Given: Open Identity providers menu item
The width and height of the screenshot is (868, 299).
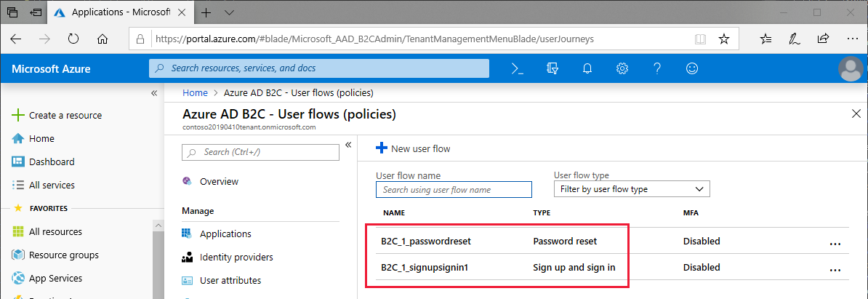Looking at the screenshot, I should click(x=236, y=257).
